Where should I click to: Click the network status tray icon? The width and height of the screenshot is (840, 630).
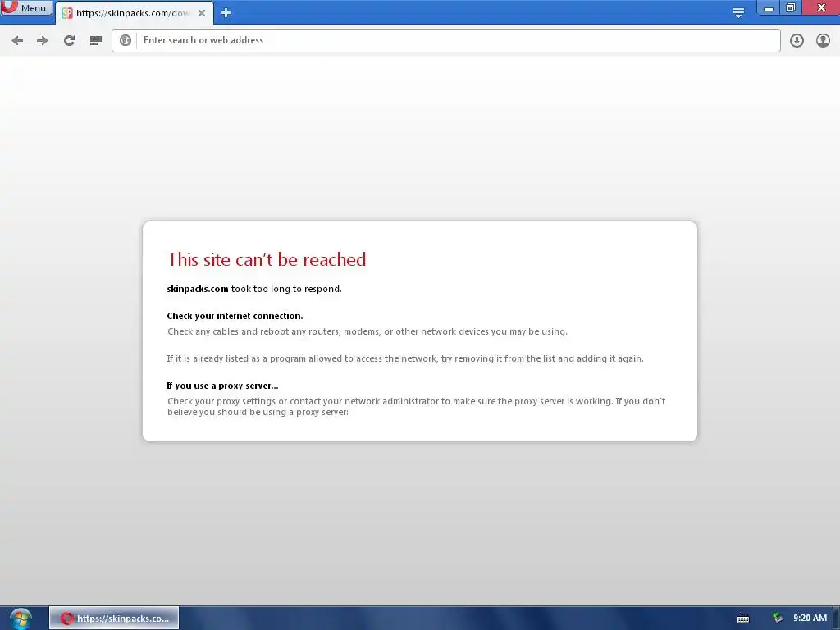(778, 619)
